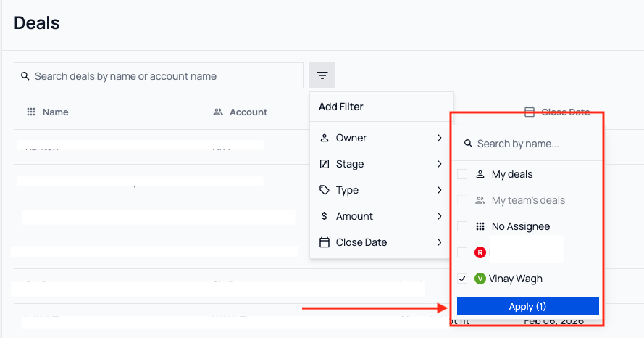Screen dimensions: 644x338
Task: Enable the No Assignee checkbox
Action: coord(462,226)
